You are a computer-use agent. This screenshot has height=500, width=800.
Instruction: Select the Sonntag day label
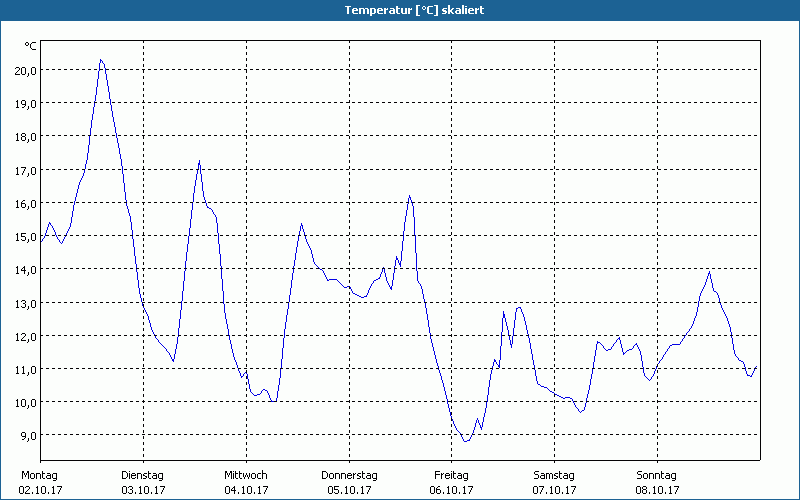(657, 475)
